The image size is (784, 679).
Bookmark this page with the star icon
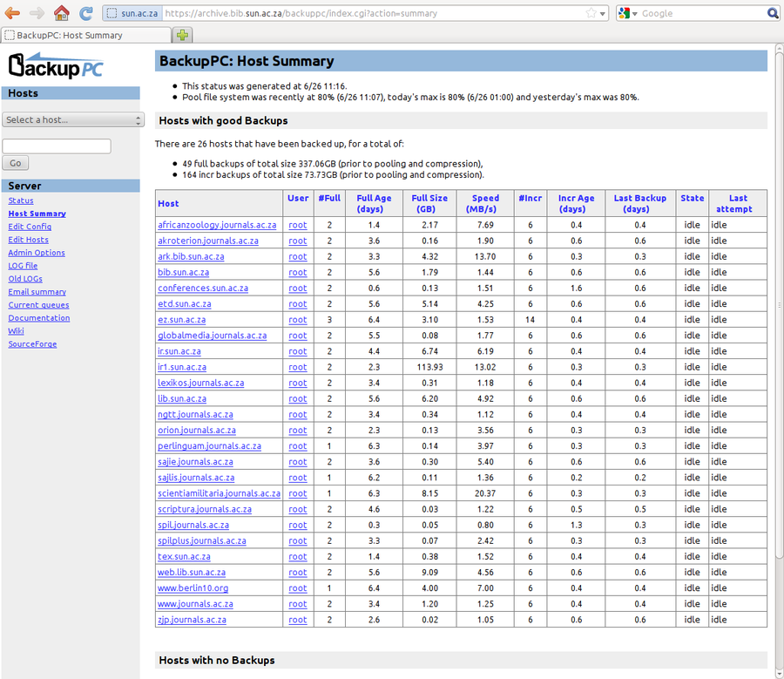591,13
